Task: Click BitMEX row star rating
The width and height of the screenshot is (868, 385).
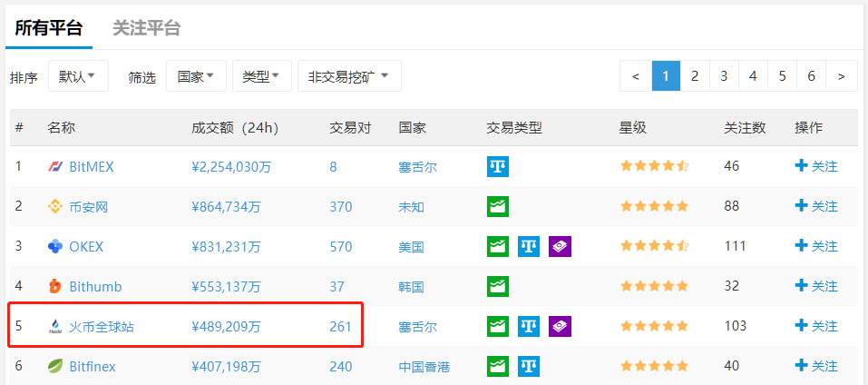Action: click(x=654, y=166)
